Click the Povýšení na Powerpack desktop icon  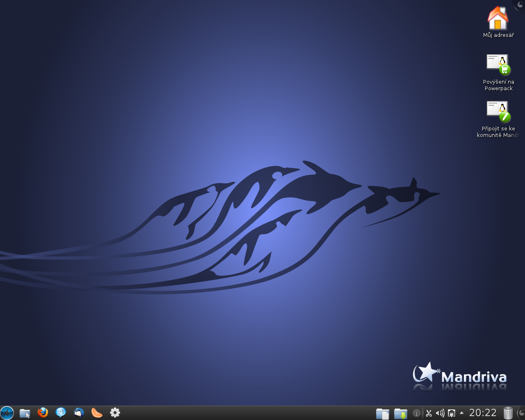point(498,64)
